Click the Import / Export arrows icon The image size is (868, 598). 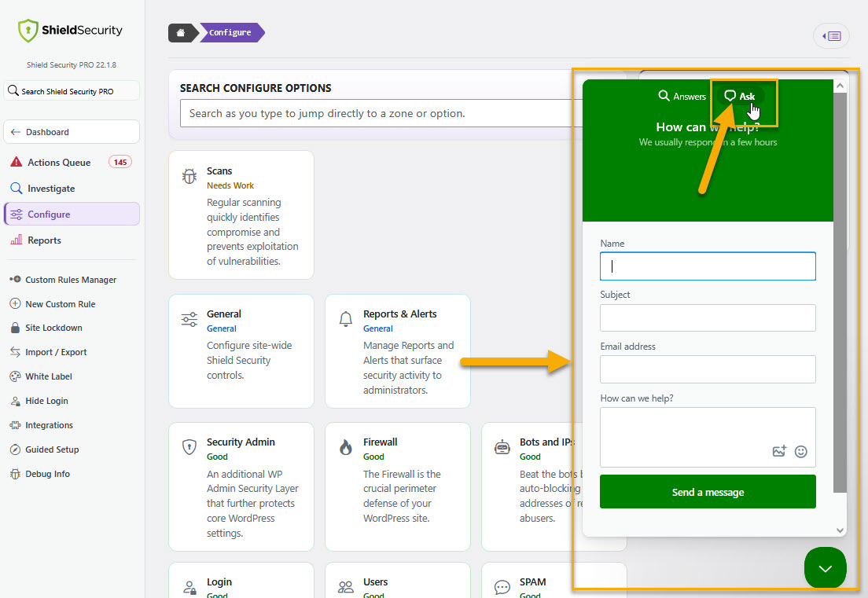click(15, 352)
